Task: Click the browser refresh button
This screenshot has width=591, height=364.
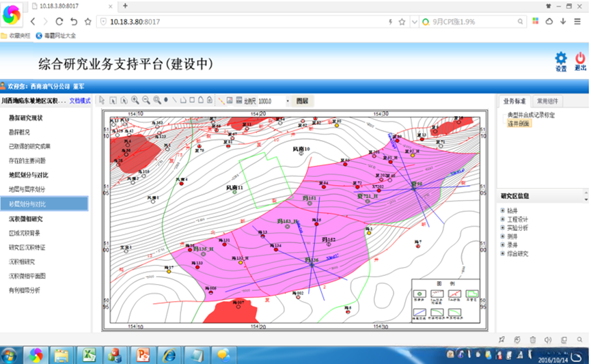Action: point(59,21)
